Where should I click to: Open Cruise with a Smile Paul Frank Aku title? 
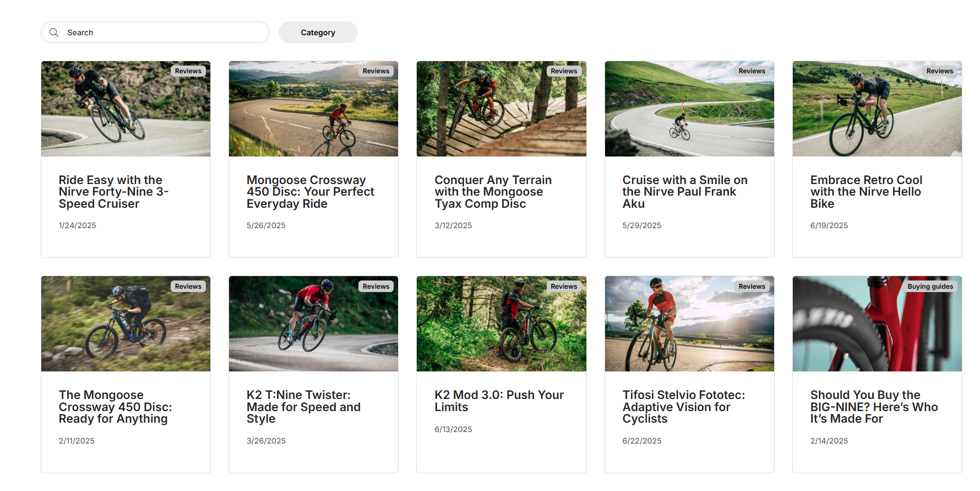tap(685, 192)
